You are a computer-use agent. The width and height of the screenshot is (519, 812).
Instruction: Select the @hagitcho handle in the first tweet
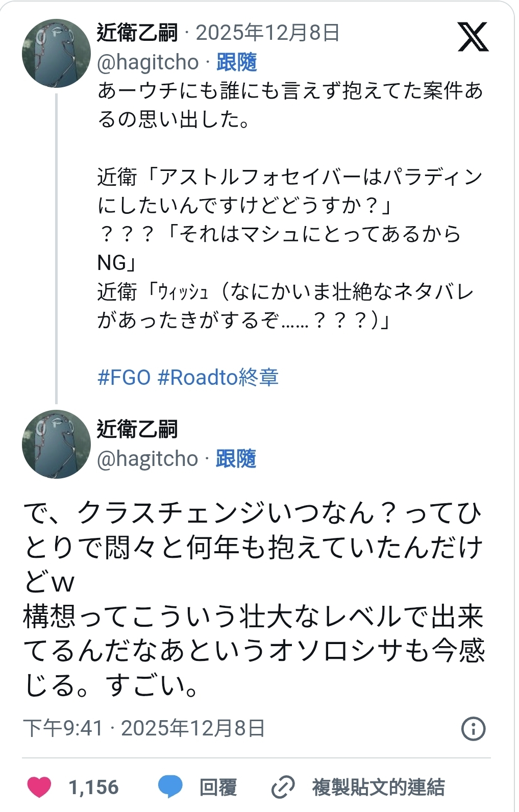pyautogui.click(x=147, y=62)
